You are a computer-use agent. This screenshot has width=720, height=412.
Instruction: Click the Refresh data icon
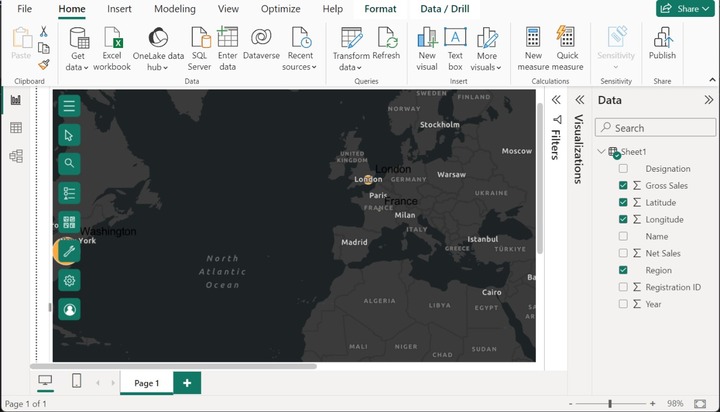(387, 38)
